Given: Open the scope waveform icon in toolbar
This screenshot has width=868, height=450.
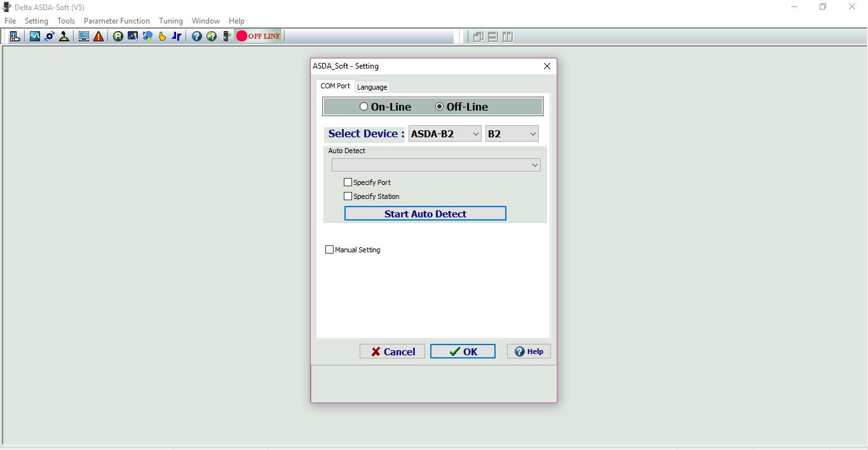Looking at the screenshot, I should (35, 36).
